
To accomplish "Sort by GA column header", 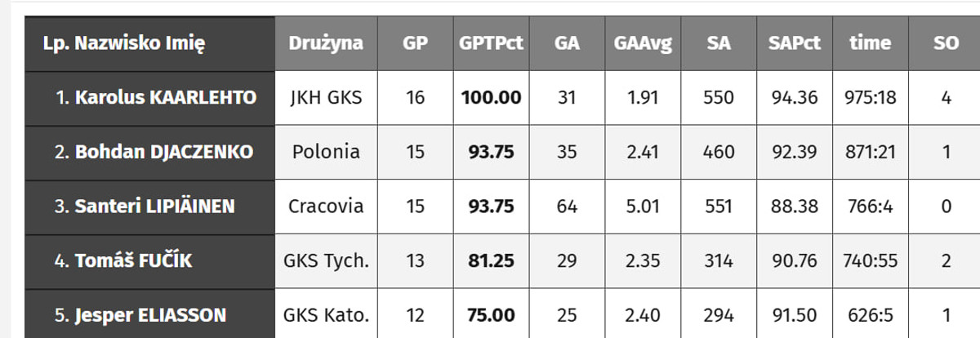I will pyautogui.click(x=567, y=43).
